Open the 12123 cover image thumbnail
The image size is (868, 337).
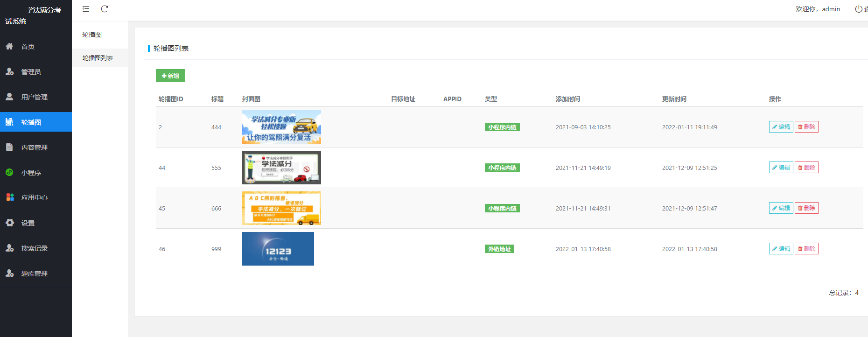(278, 249)
